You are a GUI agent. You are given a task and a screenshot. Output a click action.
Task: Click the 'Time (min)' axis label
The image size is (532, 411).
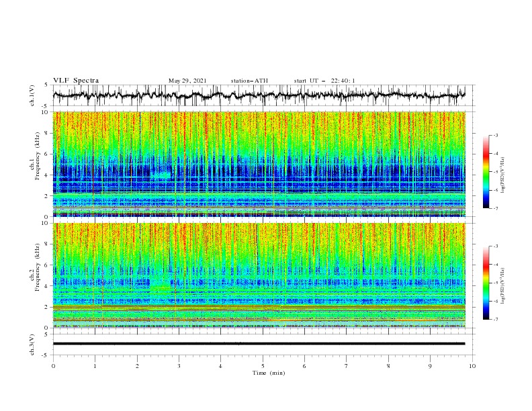(269, 373)
